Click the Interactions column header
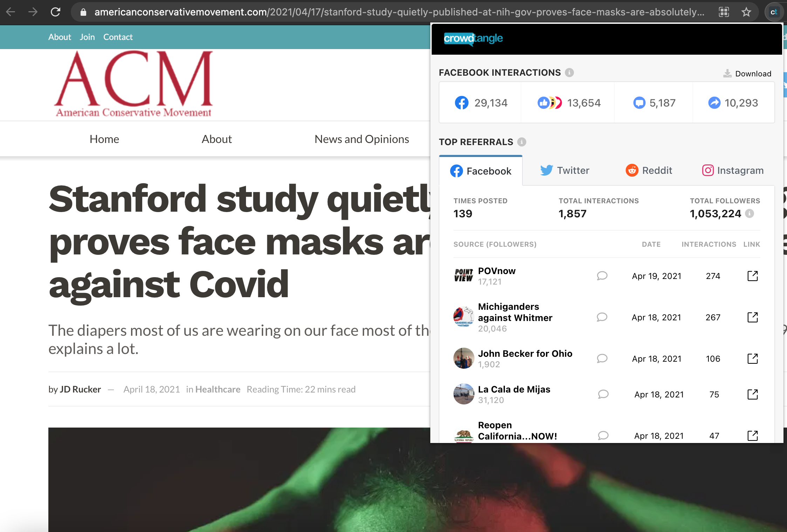Image resolution: width=787 pixels, height=532 pixels. click(x=709, y=244)
